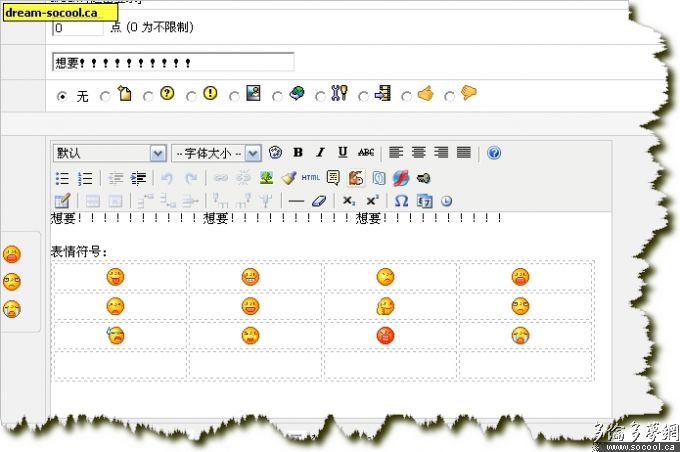The height and width of the screenshot is (452, 680).
Task: Click the subject field reading 想要!!!!
Action: pyautogui.click(x=173, y=62)
